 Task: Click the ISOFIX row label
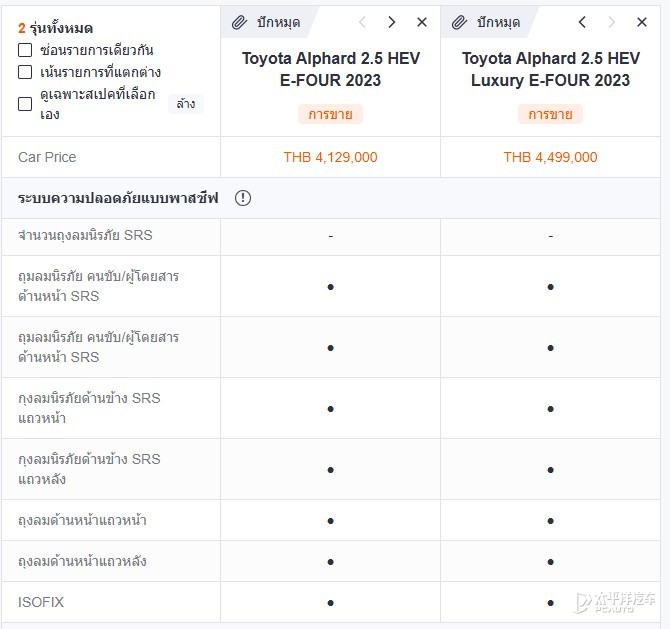click(41, 602)
